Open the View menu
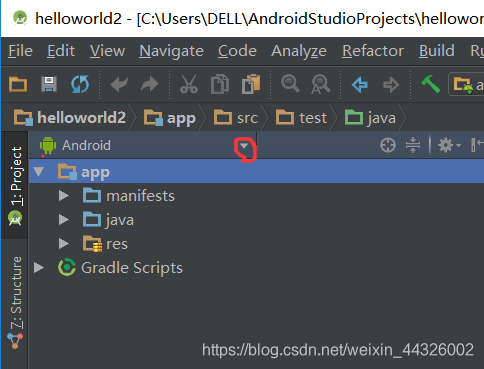Image resolution: width=484 pixels, height=369 pixels. 107,51
